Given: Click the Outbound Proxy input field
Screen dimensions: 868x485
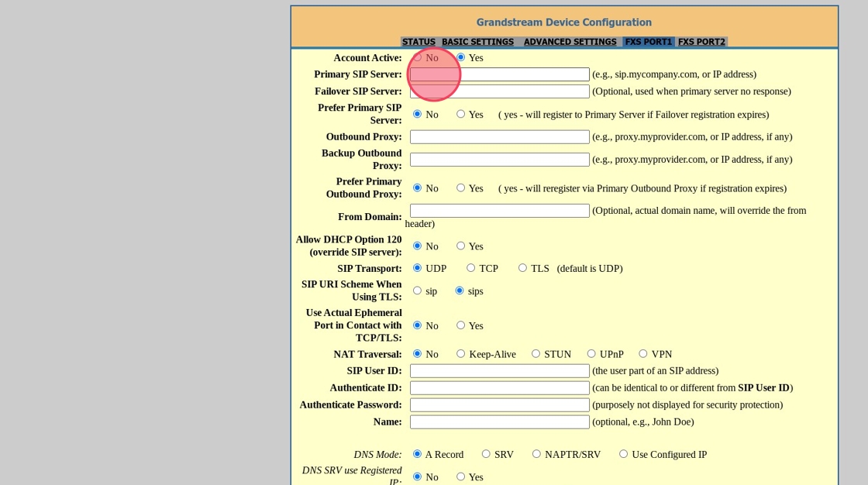Looking at the screenshot, I should [499, 137].
